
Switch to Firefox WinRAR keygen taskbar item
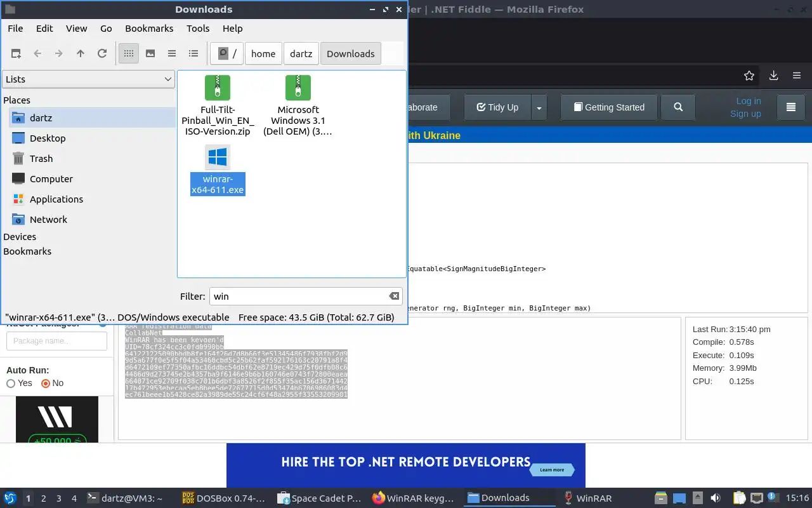tap(415, 498)
